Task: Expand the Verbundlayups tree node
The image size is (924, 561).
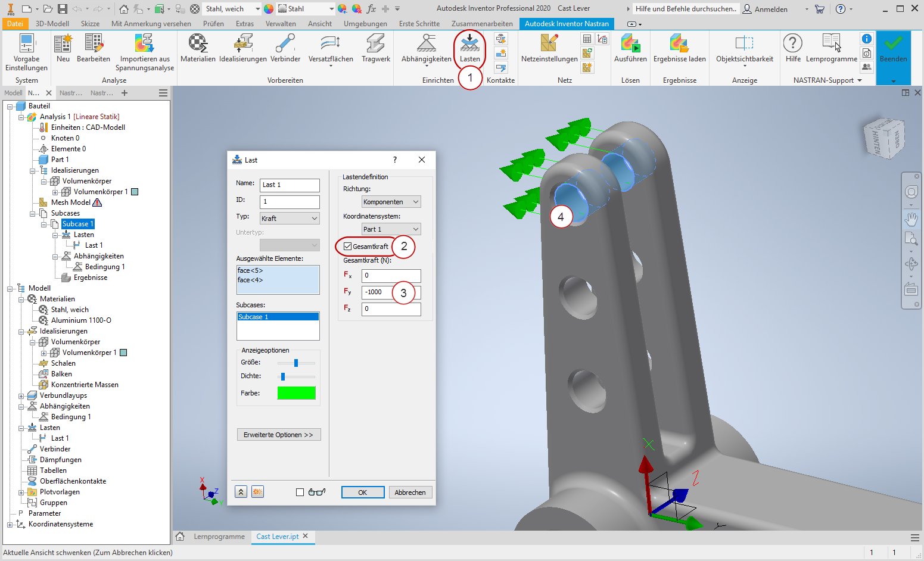Action: tap(21, 396)
